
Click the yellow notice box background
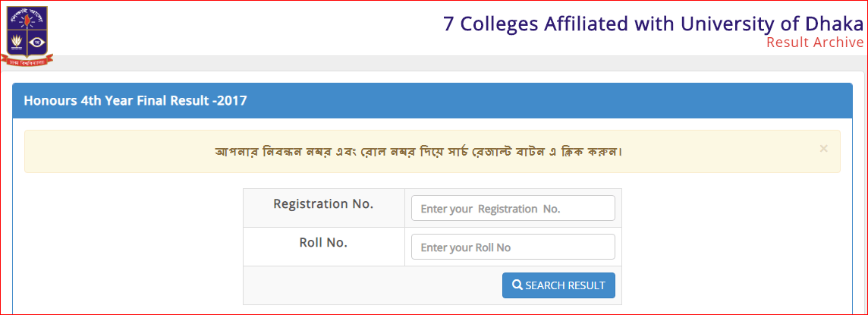432,151
